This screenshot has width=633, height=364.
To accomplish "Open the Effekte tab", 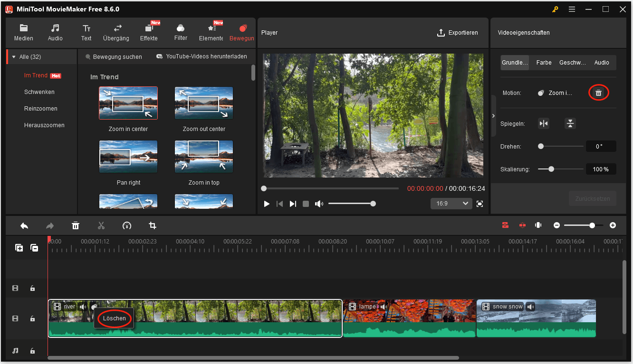I will point(149,33).
